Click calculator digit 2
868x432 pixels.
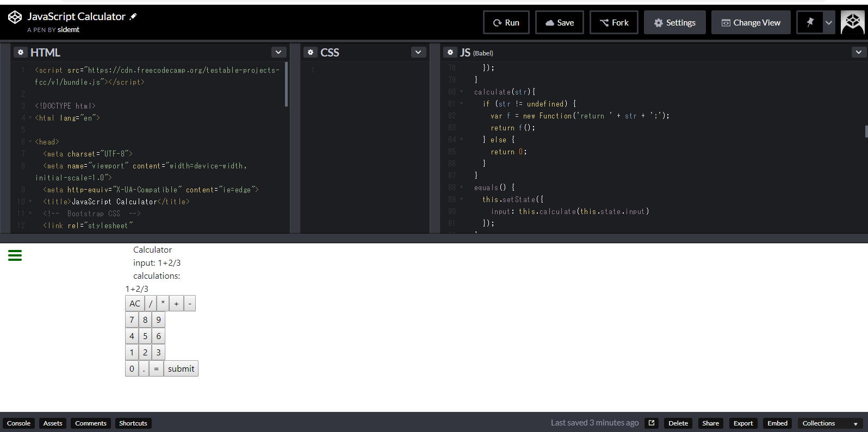coord(145,352)
